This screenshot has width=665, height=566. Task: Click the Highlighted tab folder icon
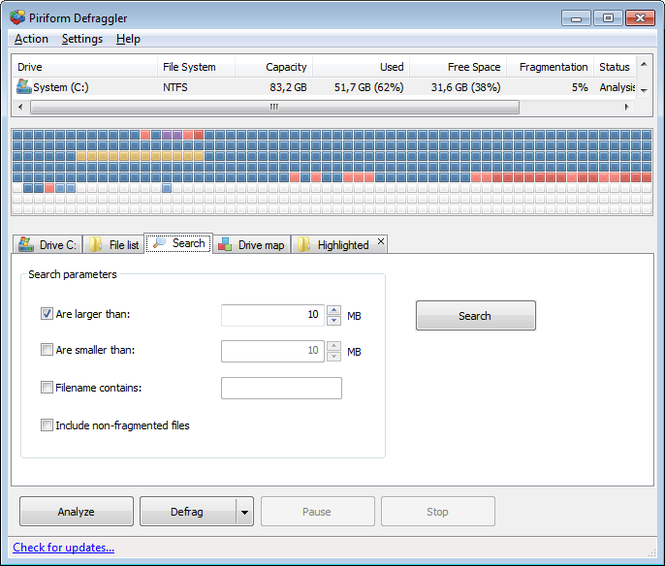click(x=304, y=245)
